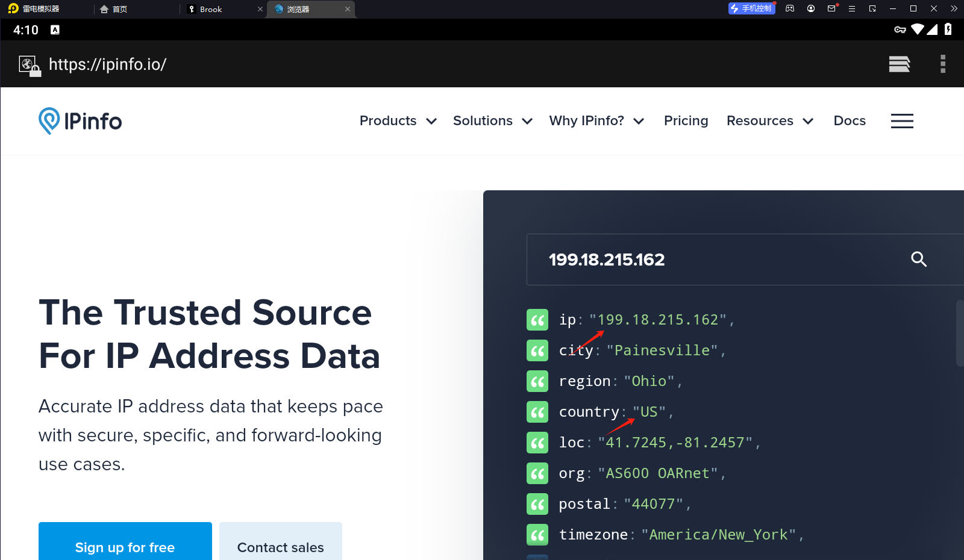Click the emulator gamepad icon
The image size is (964, 560).
[790, 8]
